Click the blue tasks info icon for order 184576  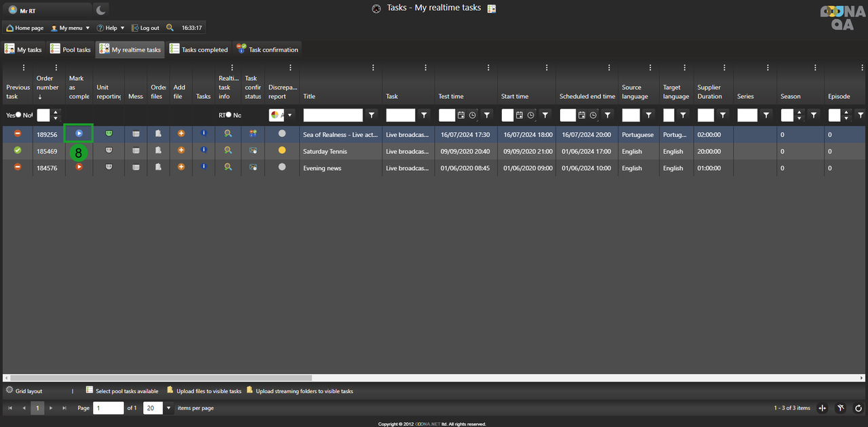pyautogui.click(x=203, y=167)
